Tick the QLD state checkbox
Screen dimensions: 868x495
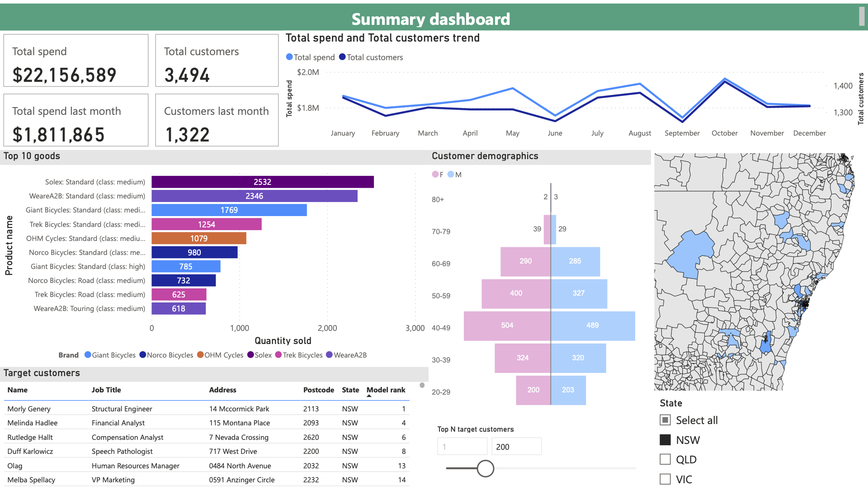tap(665, 459)
